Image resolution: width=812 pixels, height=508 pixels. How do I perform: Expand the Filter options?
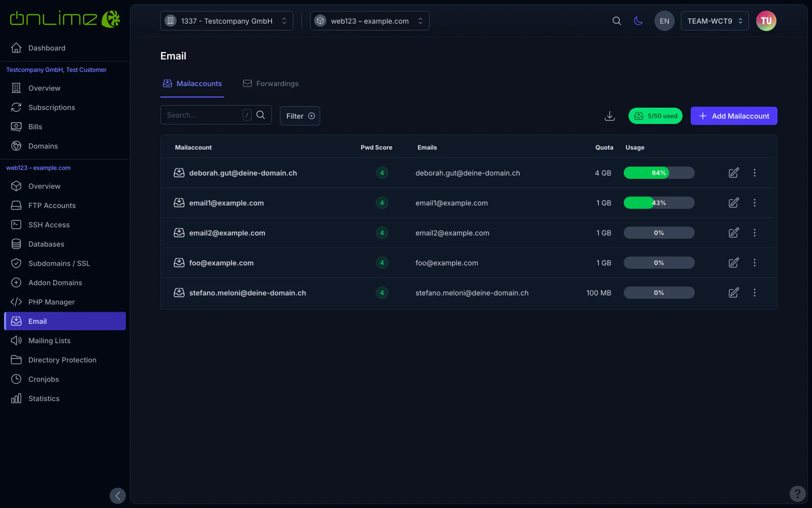300,116
